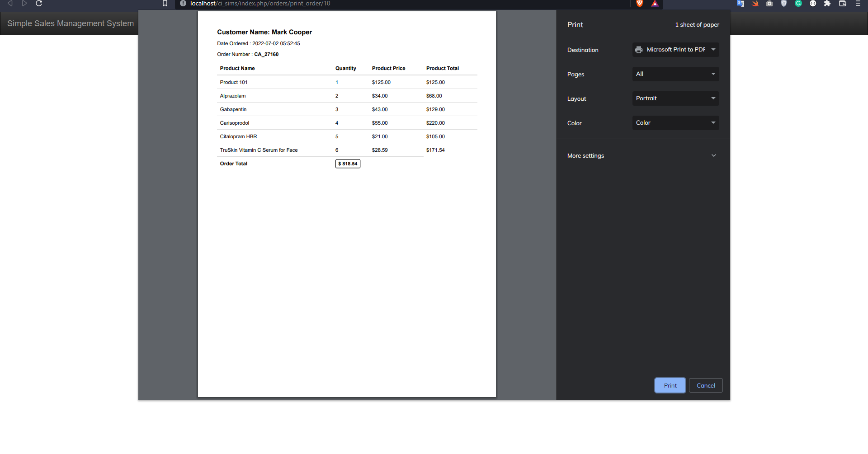Click the camera screenshot extension icon
868x454 pixels.
[x=769, y=3]
